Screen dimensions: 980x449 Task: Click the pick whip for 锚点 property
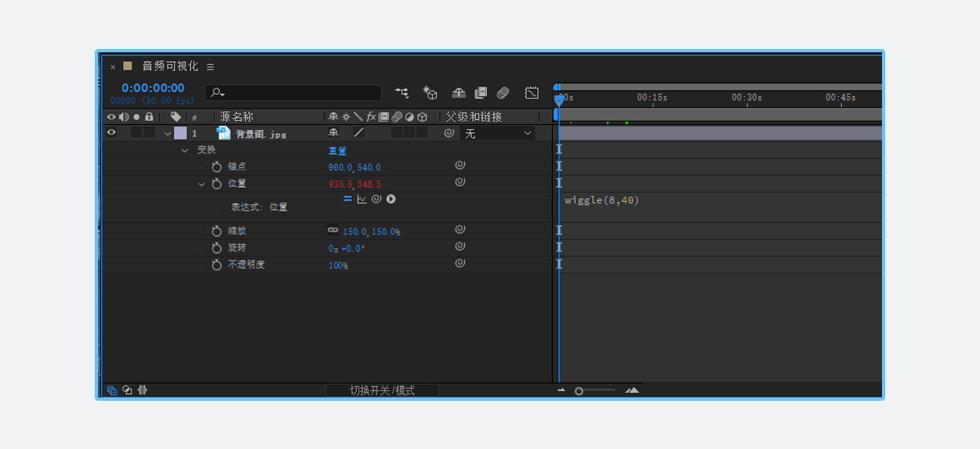pos(460,166)
